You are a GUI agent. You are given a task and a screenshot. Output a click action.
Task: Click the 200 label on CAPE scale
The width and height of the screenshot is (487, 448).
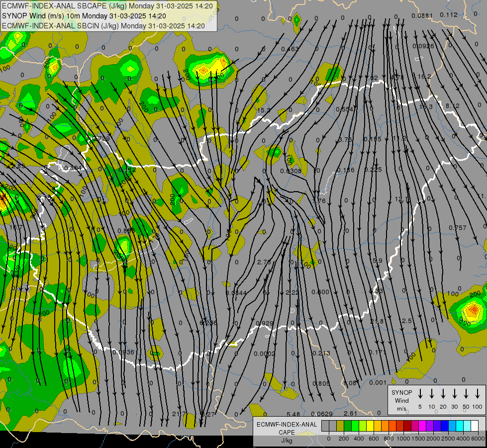click(344, 439)
